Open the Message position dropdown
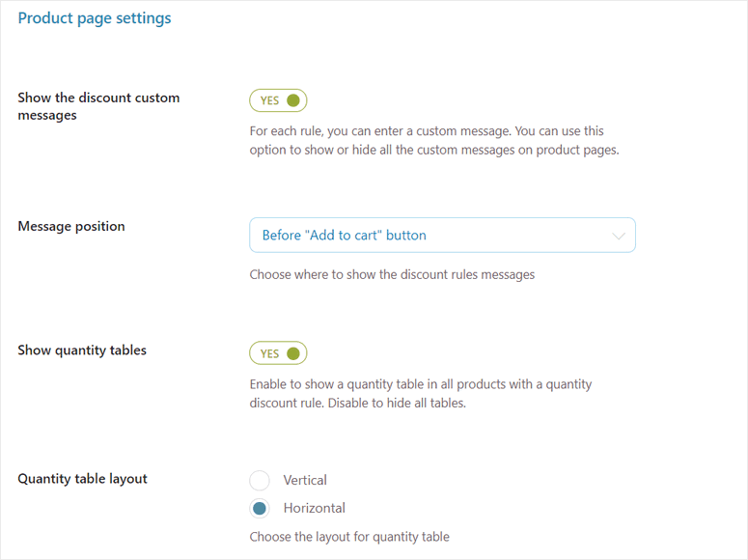The width and height of the screenshot is (748, 560). (x=442, y=235)
